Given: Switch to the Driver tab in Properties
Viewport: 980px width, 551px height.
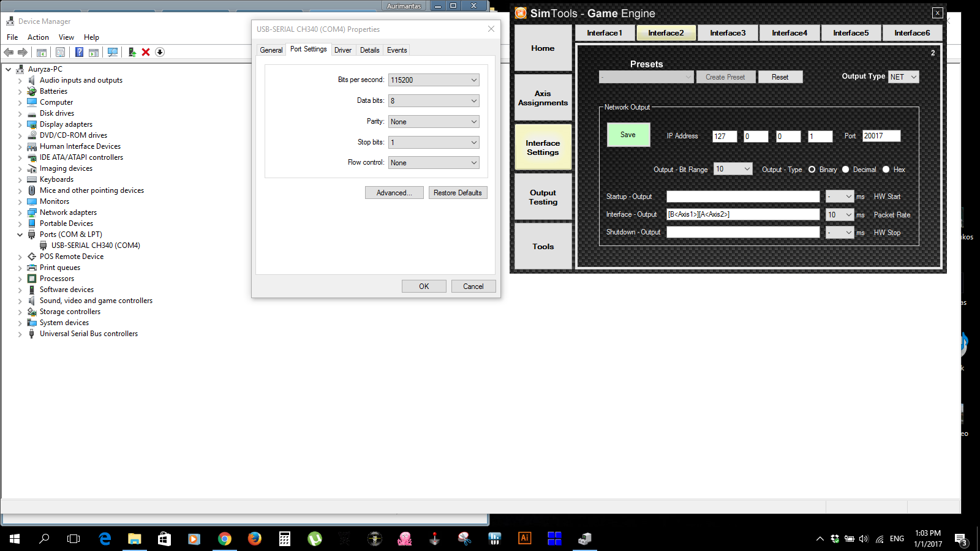Looking at the screenshot, I should 343,50.
